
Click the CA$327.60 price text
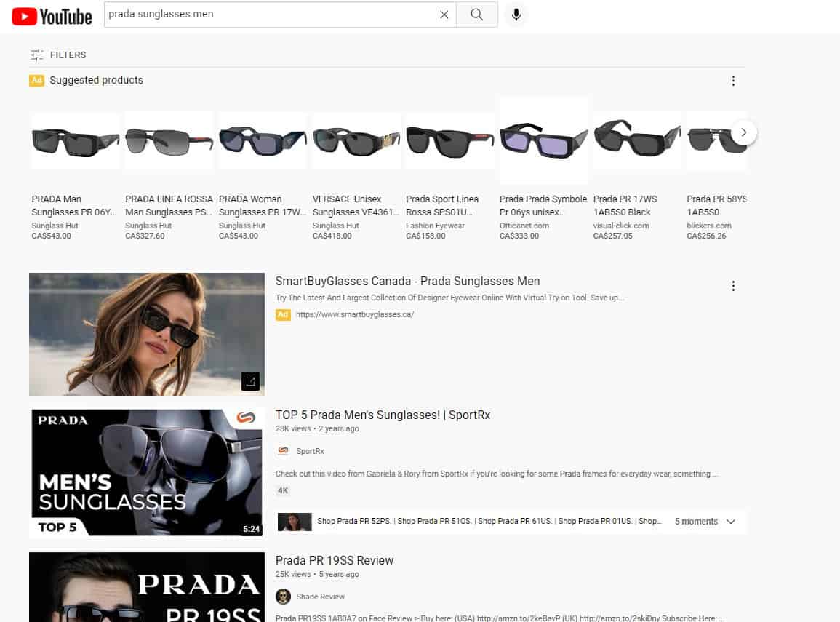click(x=145, y=236)
